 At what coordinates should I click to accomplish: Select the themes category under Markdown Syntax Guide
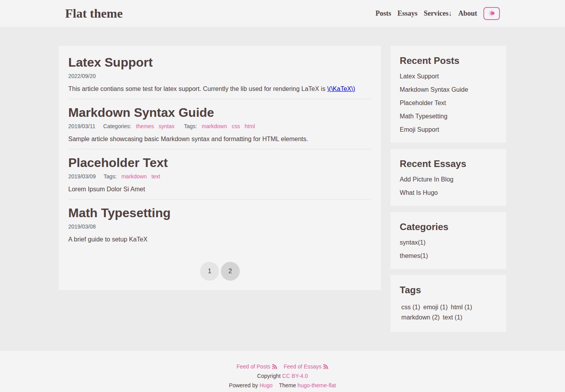pos(145,126)
